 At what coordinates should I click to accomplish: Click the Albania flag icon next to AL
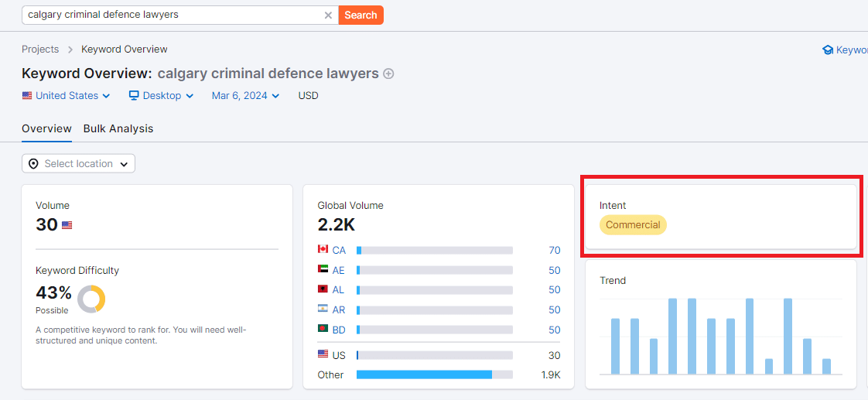323,289
